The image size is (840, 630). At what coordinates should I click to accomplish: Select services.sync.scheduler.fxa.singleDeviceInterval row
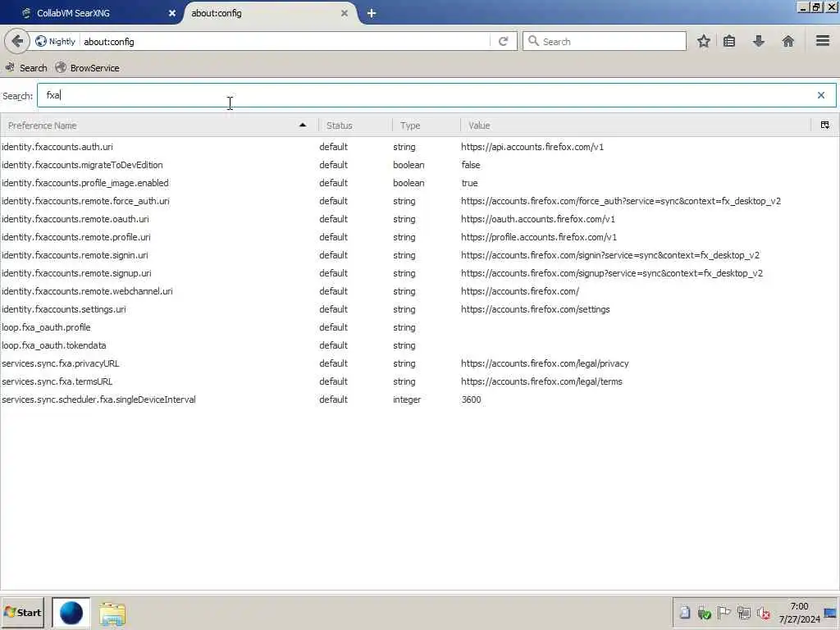click(419, 399)
